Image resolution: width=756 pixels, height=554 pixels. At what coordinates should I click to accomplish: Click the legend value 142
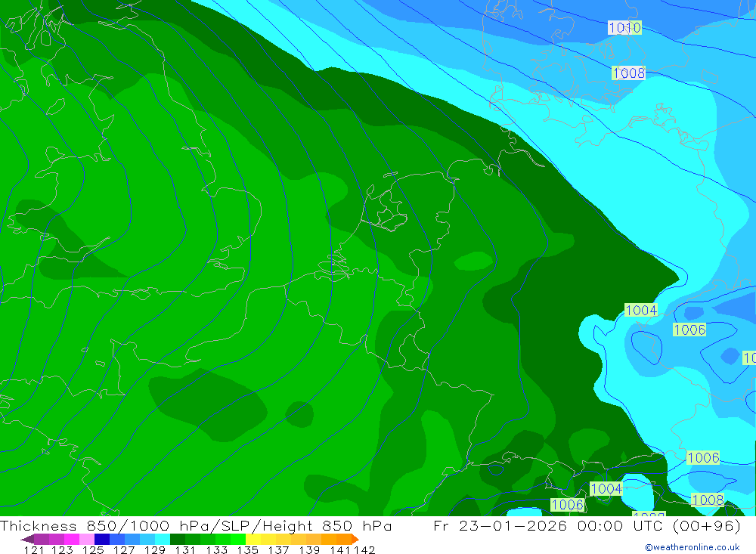click(364, 550)
